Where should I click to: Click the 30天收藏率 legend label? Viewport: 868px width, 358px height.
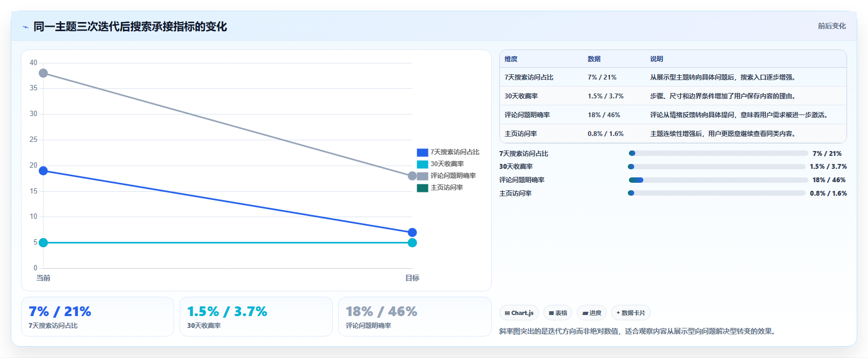pyautogui.click(x=447, y=164)
